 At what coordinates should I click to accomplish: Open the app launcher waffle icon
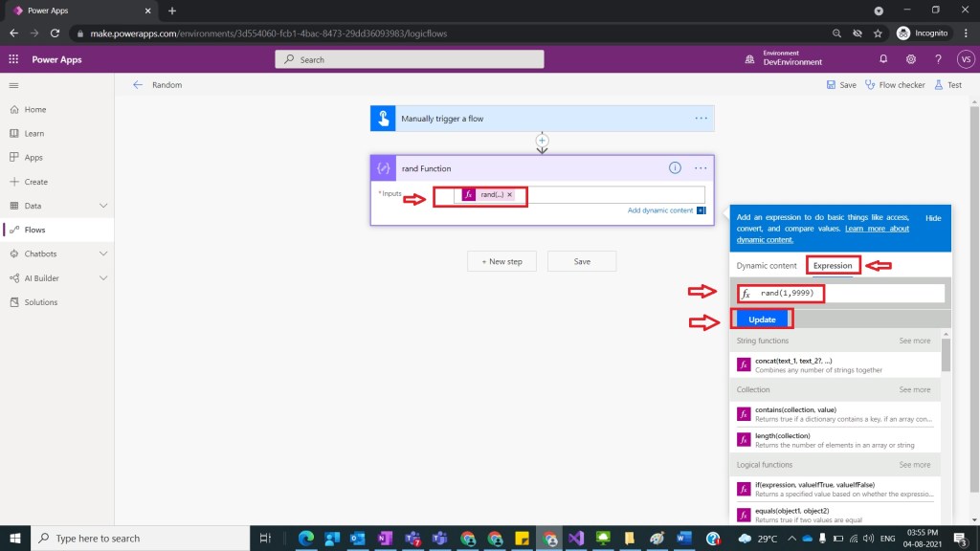pos(13,59)
